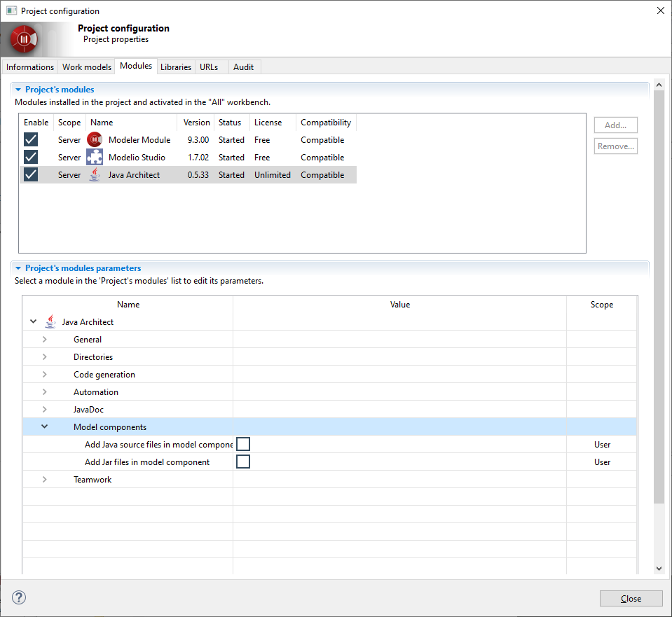Screen dimensions: 672x617
Task: Select the Java Architect module name
Action: [x=134, y=175]
